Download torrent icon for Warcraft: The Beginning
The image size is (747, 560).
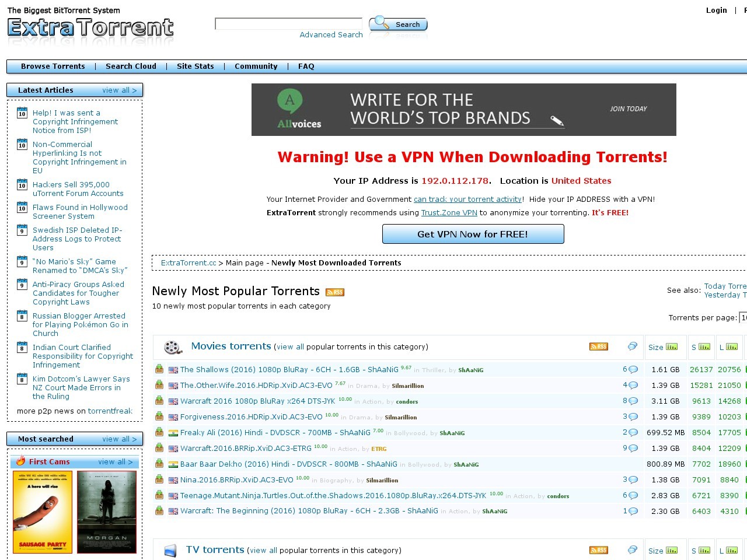click(x=159, y=511)
